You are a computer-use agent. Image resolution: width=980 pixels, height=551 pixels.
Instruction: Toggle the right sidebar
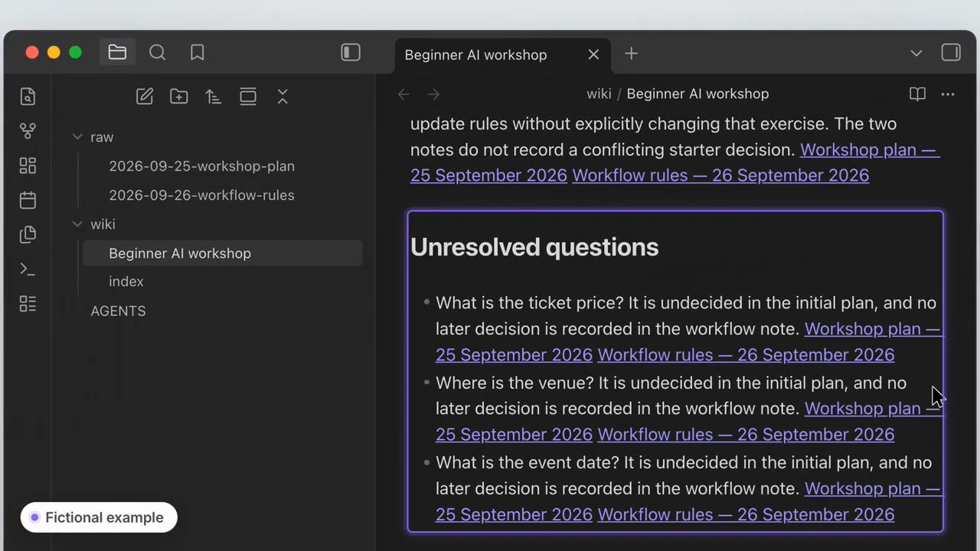[x=951, y=53]
